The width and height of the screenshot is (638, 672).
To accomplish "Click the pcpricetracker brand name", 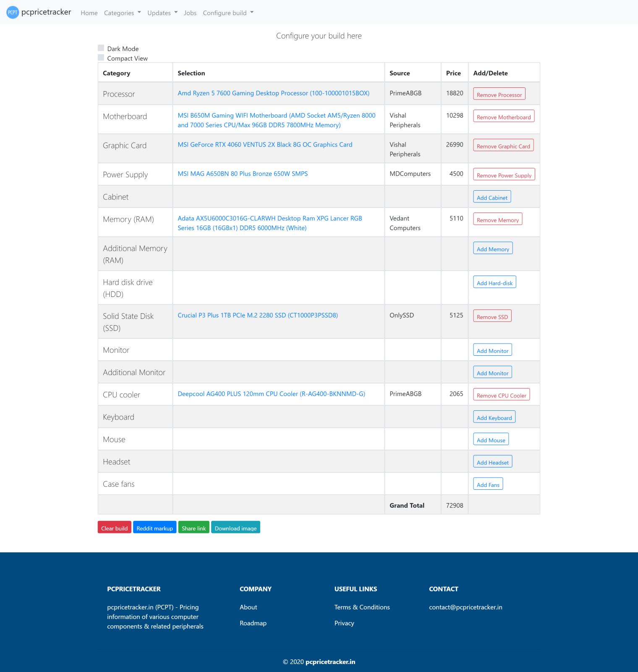I will 46,12.
